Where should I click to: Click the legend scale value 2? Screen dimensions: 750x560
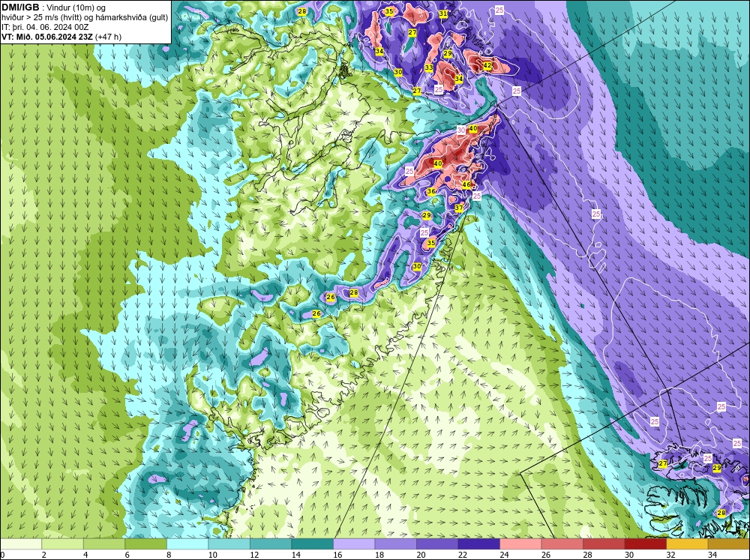pos(43,555)
